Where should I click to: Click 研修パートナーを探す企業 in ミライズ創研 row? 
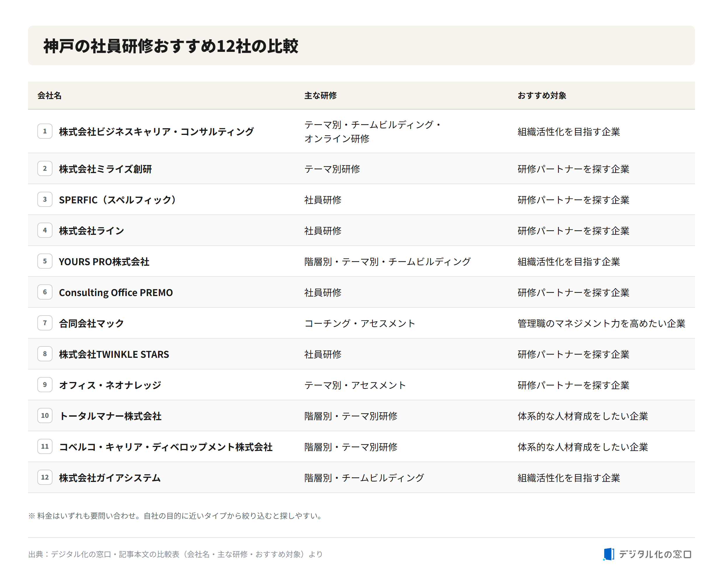click(x=573, y=169)
